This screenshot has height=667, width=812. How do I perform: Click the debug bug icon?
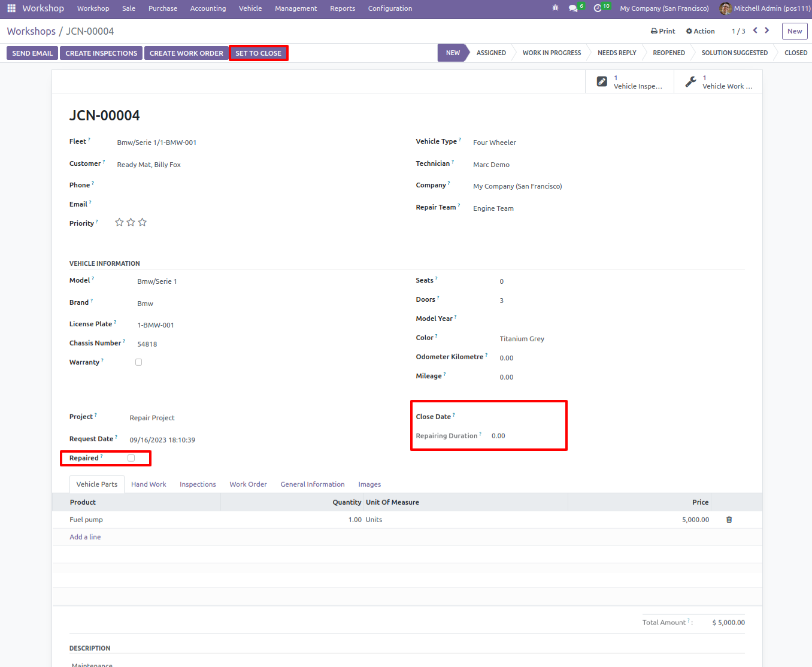point(555,8)
